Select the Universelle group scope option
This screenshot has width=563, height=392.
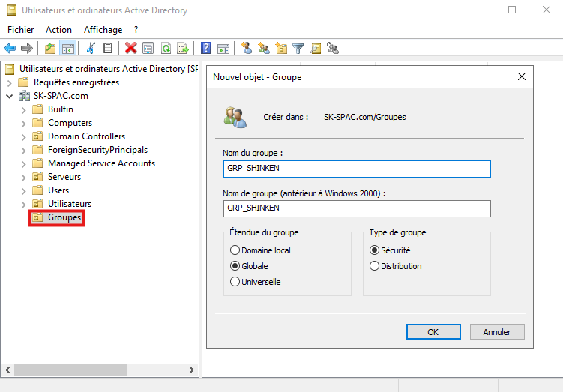point(235,282)
